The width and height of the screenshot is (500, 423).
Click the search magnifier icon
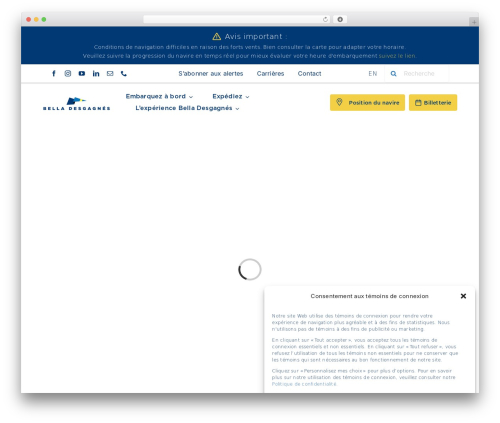tap(393, 74)
